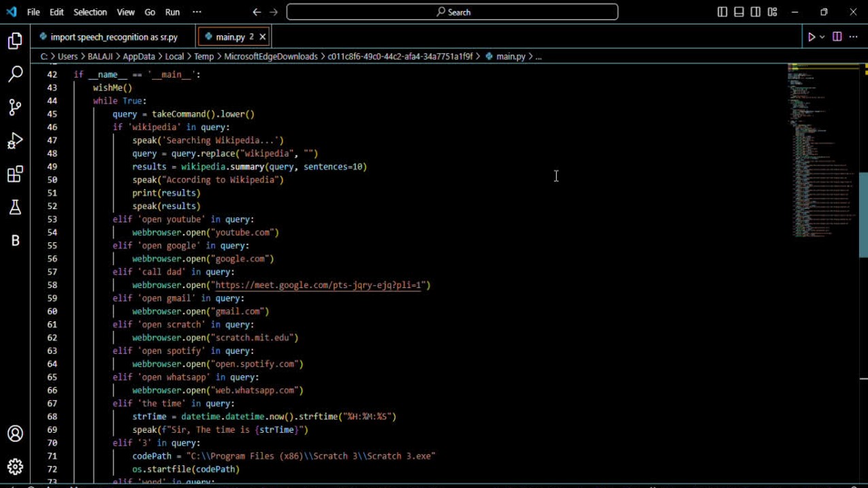Expand the C: drive breadcrumb

pyautogui.click(x=44, y=56)
